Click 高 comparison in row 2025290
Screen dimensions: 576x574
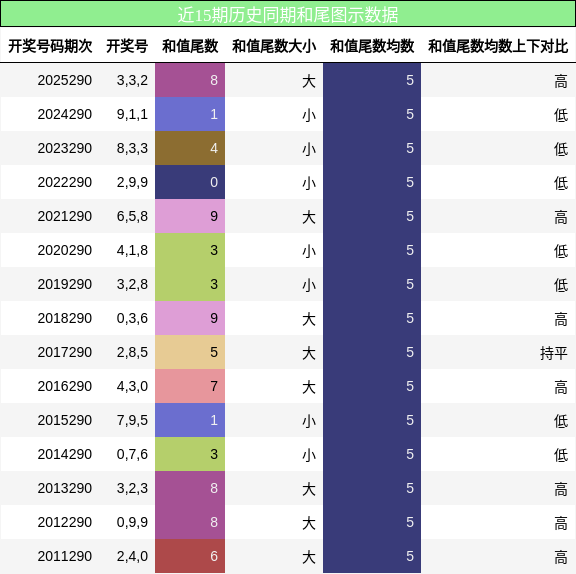point(561,81)
